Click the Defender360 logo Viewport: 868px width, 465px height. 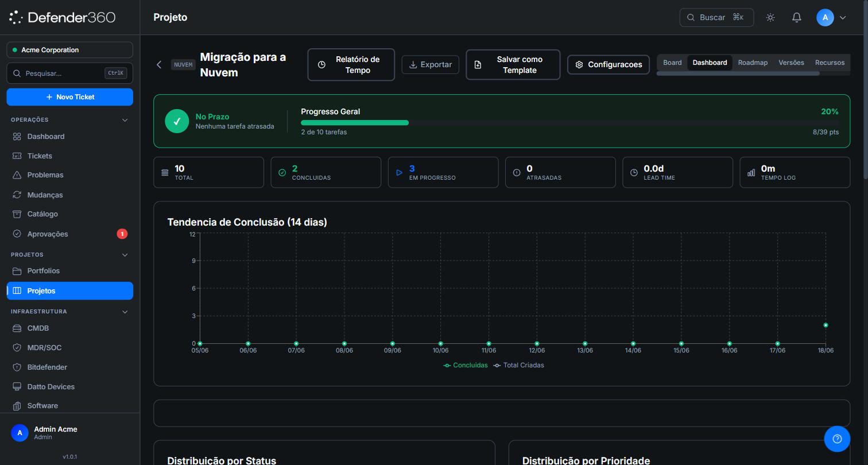click(x=63, y=17)
